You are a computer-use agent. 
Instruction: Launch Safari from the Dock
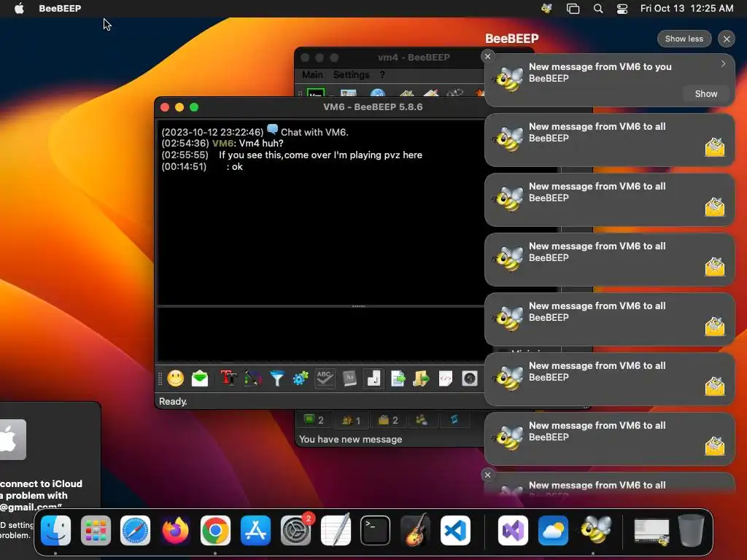point(135,530)
